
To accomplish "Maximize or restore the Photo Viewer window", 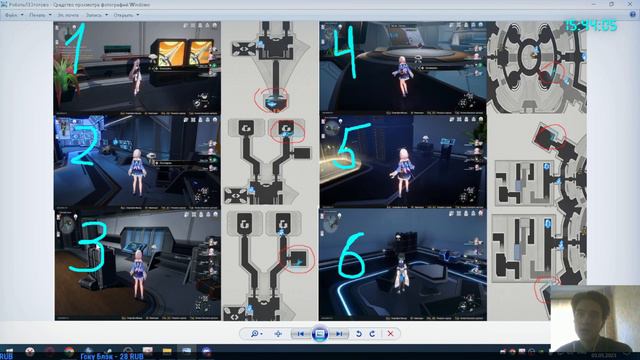I will [611, 4].
